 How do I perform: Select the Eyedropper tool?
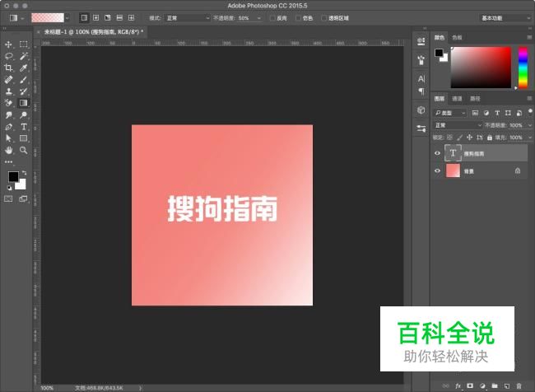[x=24, y=68]
